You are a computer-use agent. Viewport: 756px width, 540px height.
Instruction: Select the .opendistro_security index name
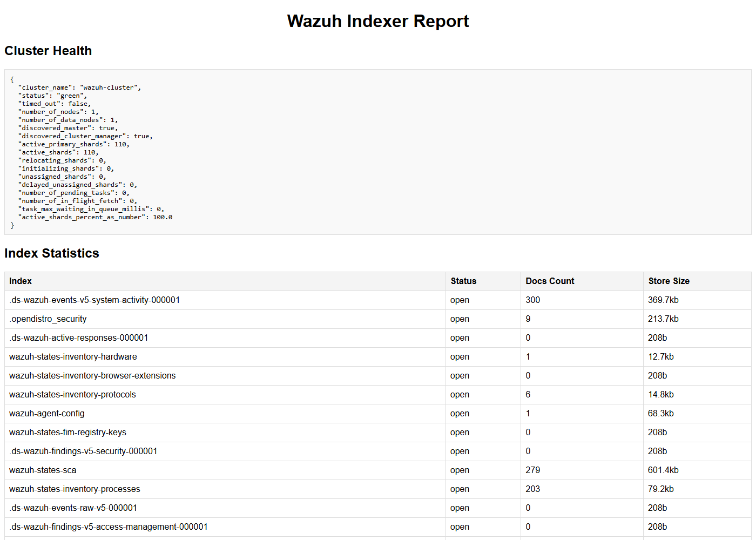(x=48, y=319)
